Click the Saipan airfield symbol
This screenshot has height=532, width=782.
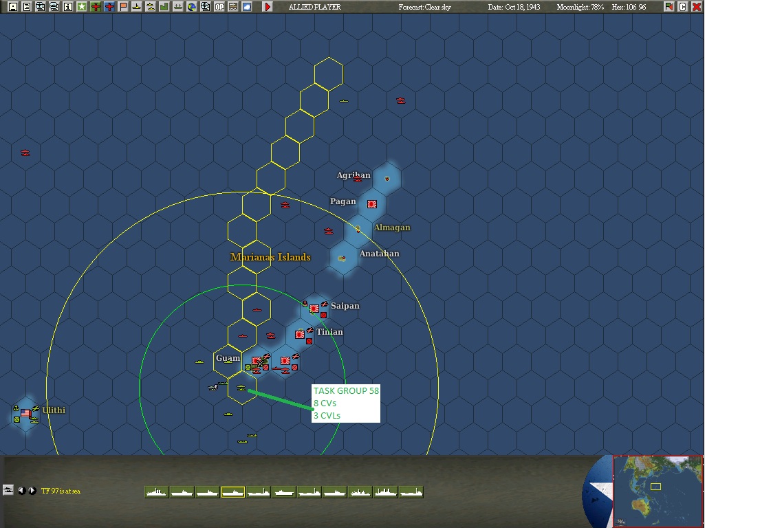(x=324, y=304)
